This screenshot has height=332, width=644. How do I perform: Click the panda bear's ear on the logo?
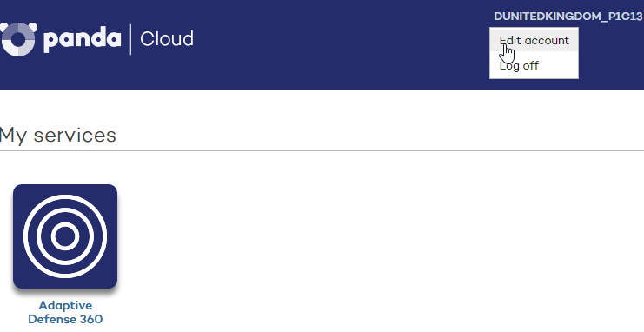coord(31,28)
